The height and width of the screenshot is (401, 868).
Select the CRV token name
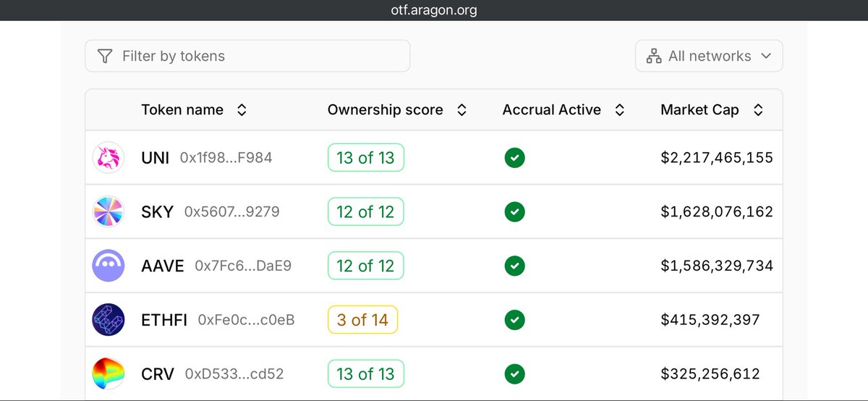(158, 374)
